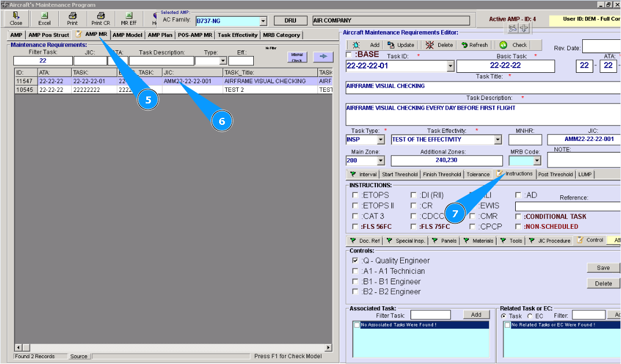
Task: Click the Save button in Controls
Action: coord(603,268)
